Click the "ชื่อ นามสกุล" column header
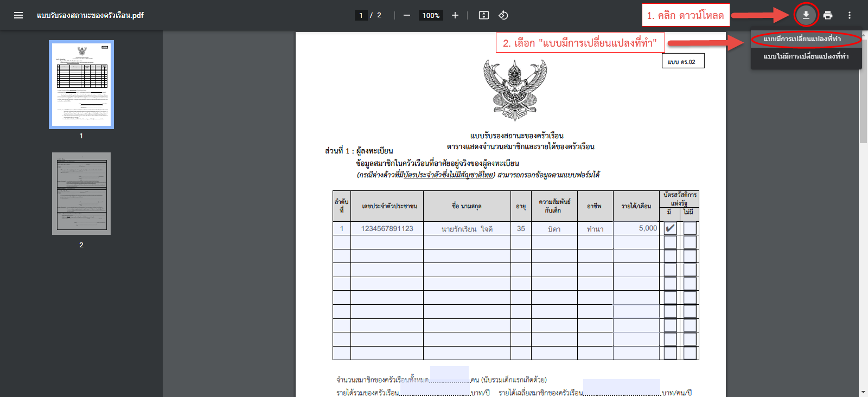This screenshot has width=868, height=397. [x=467, y=206]
